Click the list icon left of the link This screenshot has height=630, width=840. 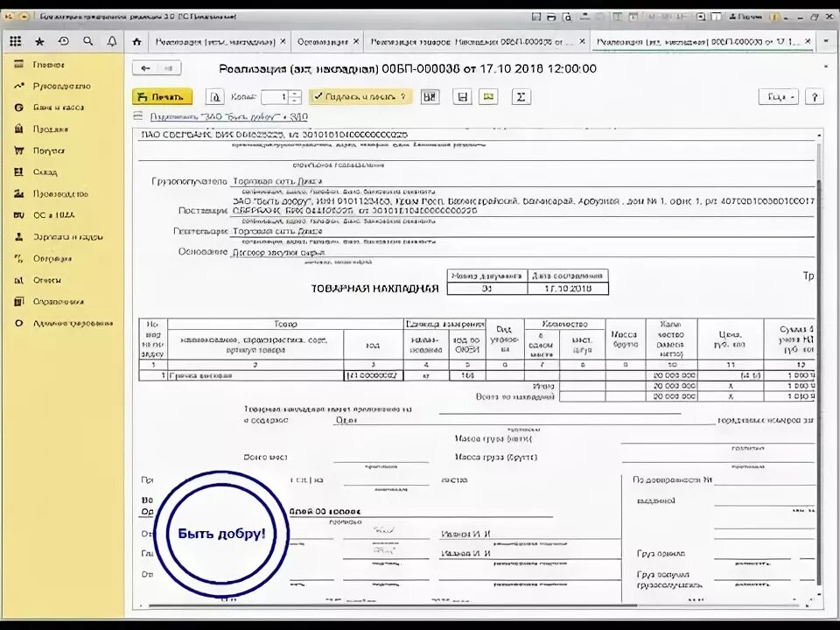point(137,116)
